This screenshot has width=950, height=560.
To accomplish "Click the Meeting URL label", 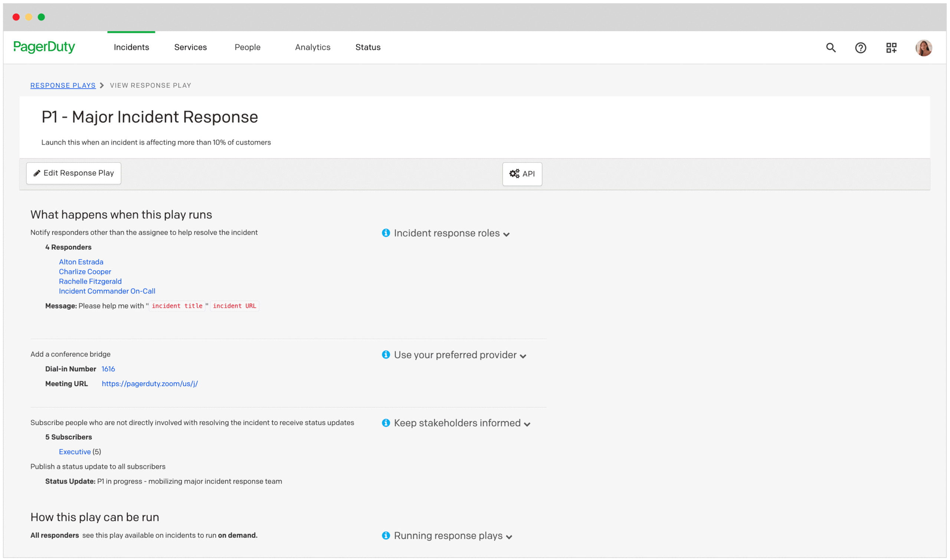I will coord(66,384).
